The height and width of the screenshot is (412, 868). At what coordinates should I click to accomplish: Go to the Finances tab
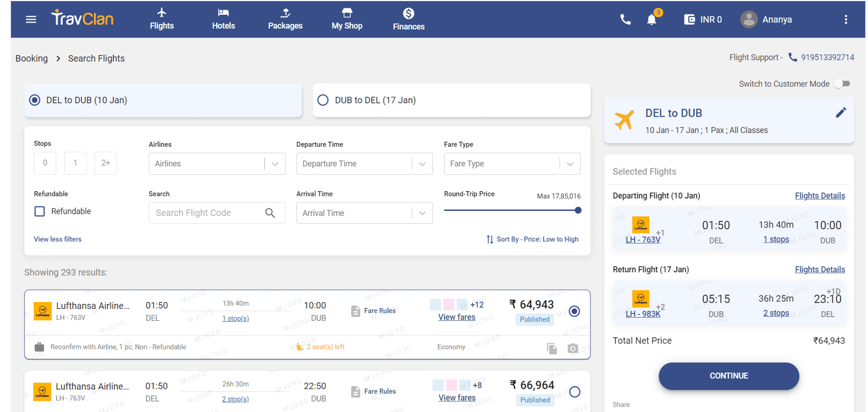pyautogui.click(x=408, y=19)
